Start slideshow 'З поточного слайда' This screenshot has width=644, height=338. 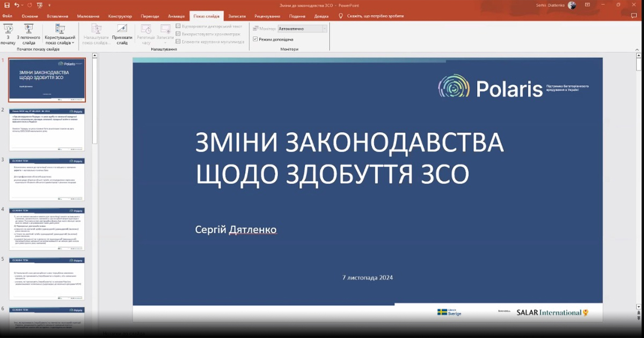(28, 34)
